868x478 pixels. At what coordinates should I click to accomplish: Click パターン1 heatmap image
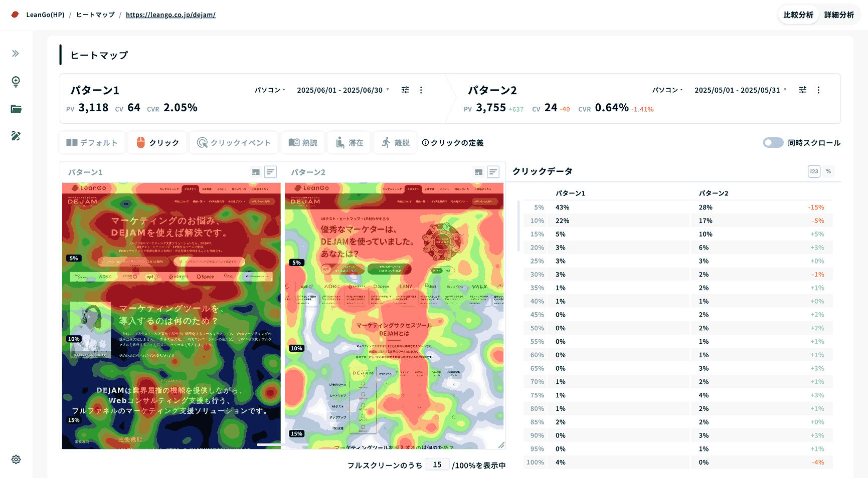coord(171,316)
